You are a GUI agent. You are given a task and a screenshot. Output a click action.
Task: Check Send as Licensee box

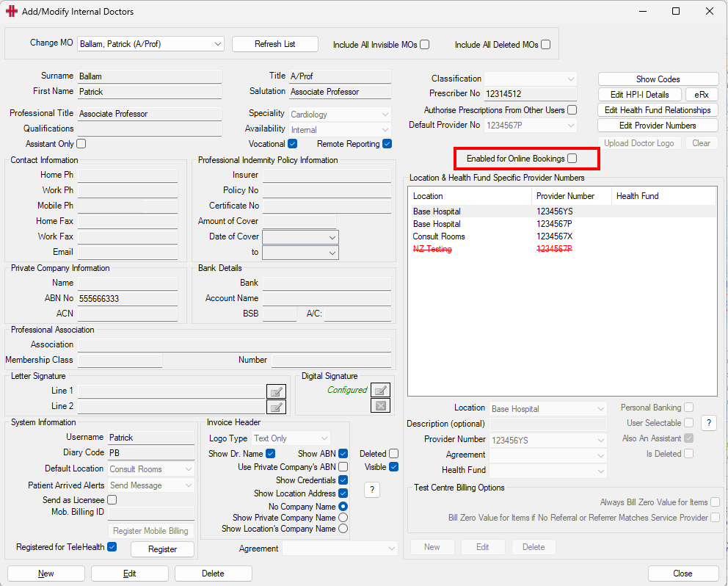[112, 500]
